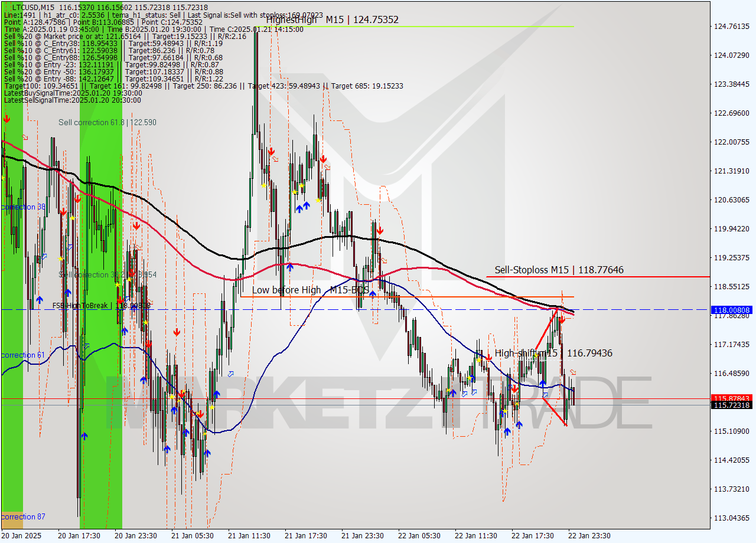Click red sell arrow below Sell-Stoploss label
This screenshot has height=543, width=756.
562,319
